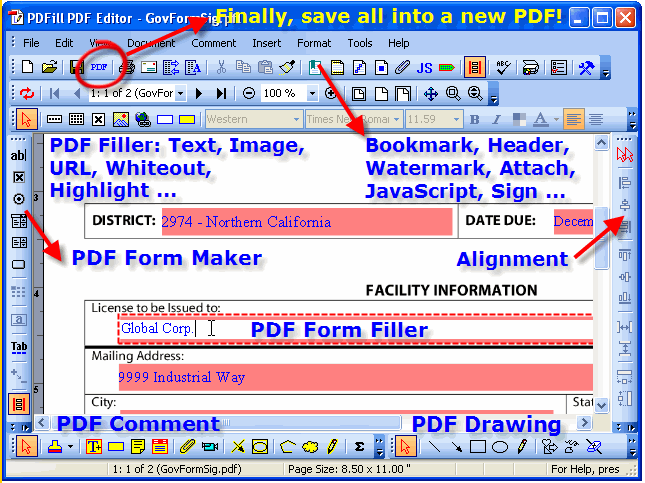Click the Tab order tool in the sidebar
645x483 pixels.
[x=19, y=347]
